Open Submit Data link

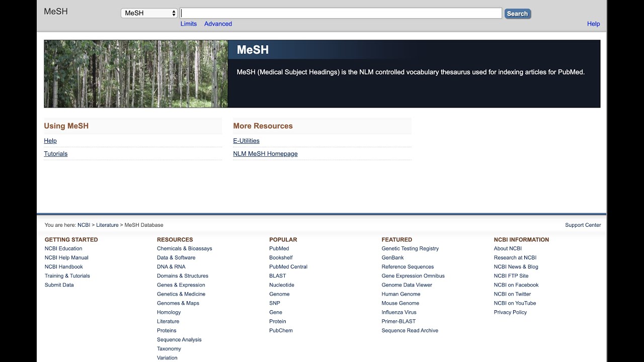pyautogui.click(x=59, y=285)
